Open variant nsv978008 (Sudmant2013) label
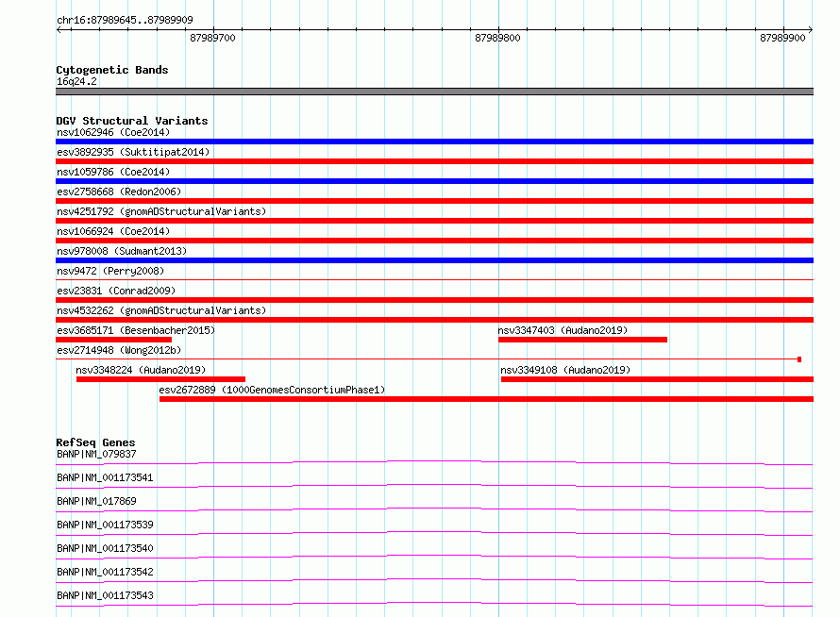This screenshot has width=840, height=617. point(122,251)
